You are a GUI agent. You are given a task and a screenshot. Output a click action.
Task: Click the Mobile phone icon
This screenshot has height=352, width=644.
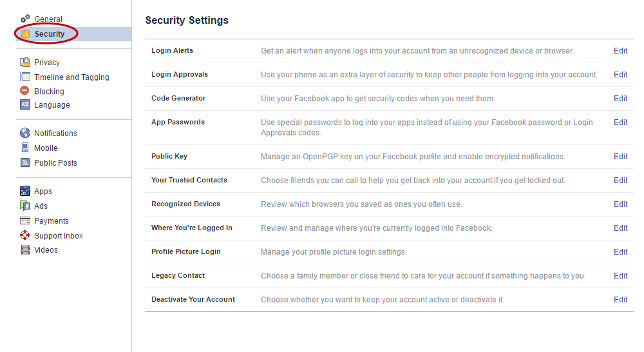tap(25, 148)
